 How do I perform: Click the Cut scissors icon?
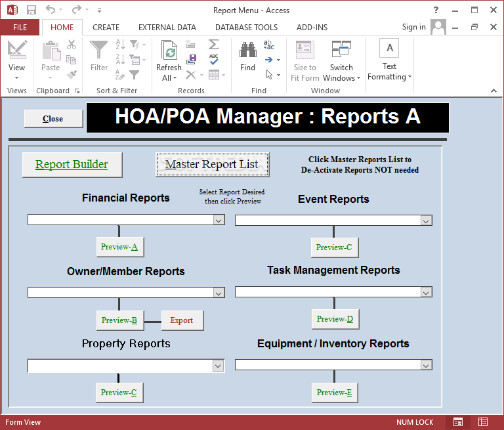pyautogui.click(x=72, y=45)
